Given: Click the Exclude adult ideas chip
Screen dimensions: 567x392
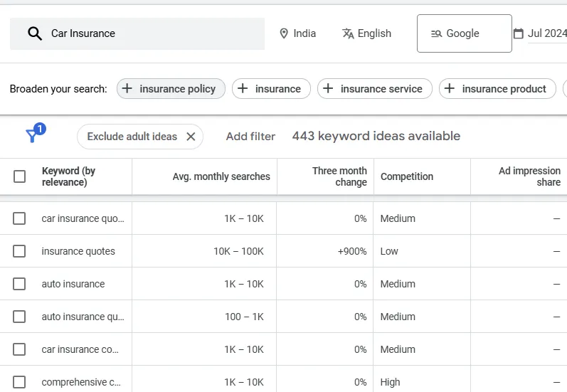Looking at the screenshot, I should click(x=140, y=137).
